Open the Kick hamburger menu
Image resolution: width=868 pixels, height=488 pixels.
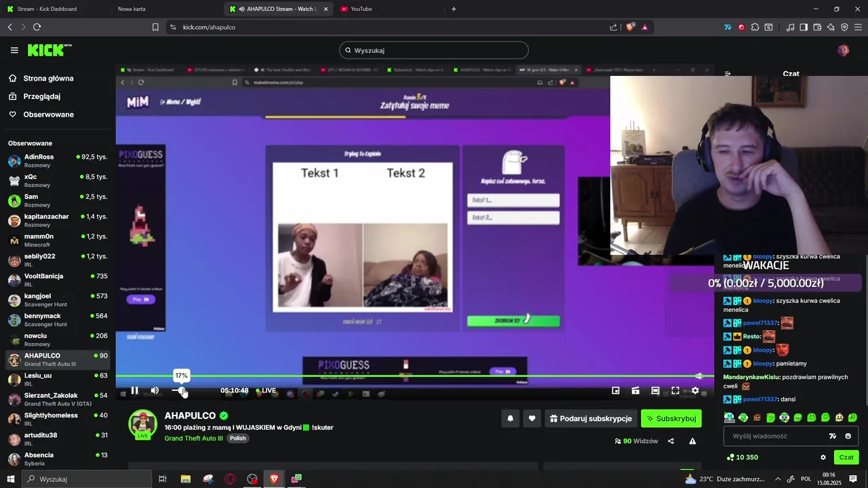click(14, 50)
